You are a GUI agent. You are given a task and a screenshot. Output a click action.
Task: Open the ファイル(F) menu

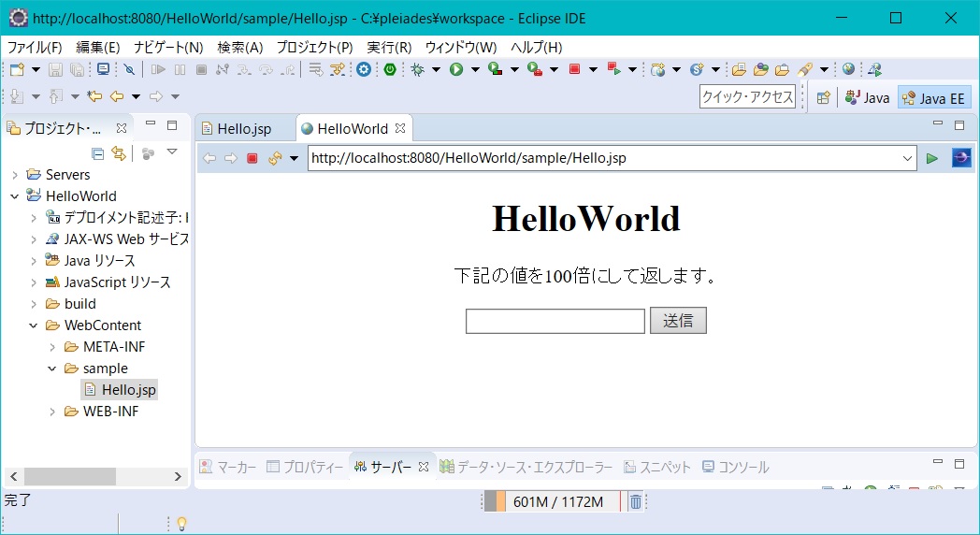pos(35,48)
